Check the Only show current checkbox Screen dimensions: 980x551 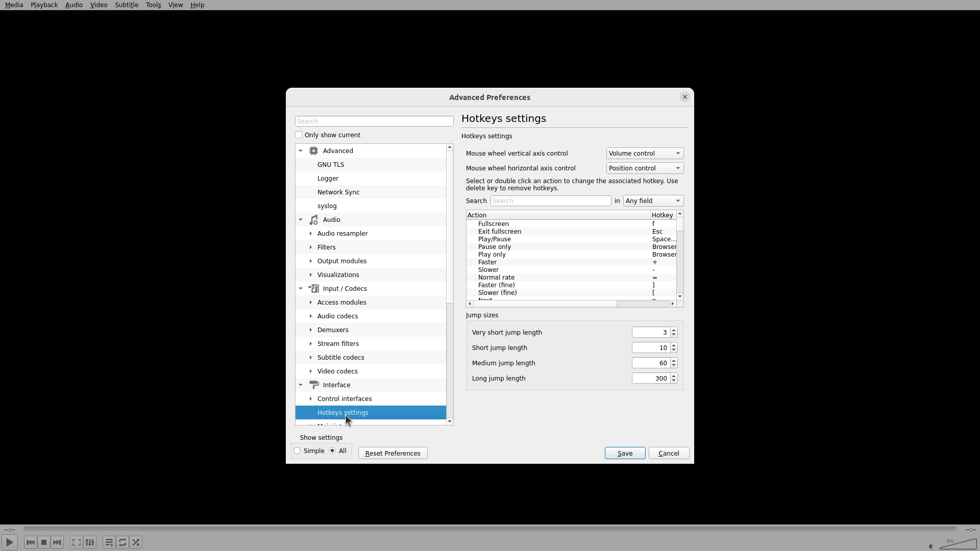pos(299,135)
